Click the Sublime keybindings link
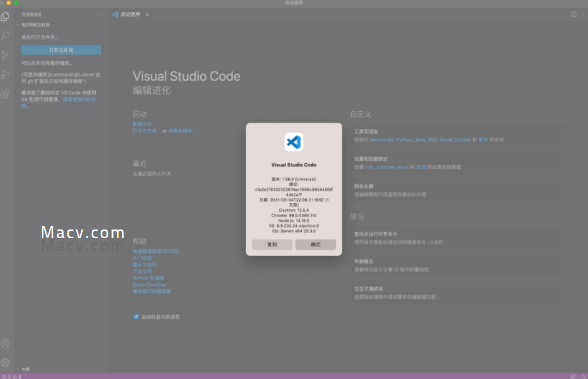This screenshot has height=379, width=588. (385, 167)
